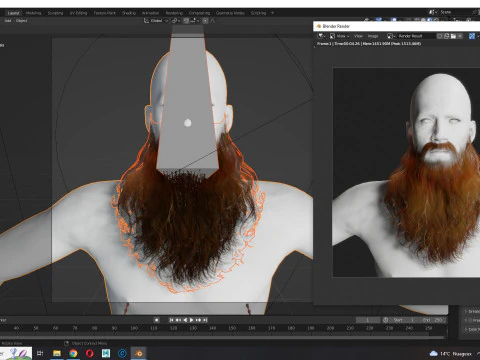Expand the workspace tabs dropdown arrow
This screenshot has width=480, height=360.
[272, 13]
